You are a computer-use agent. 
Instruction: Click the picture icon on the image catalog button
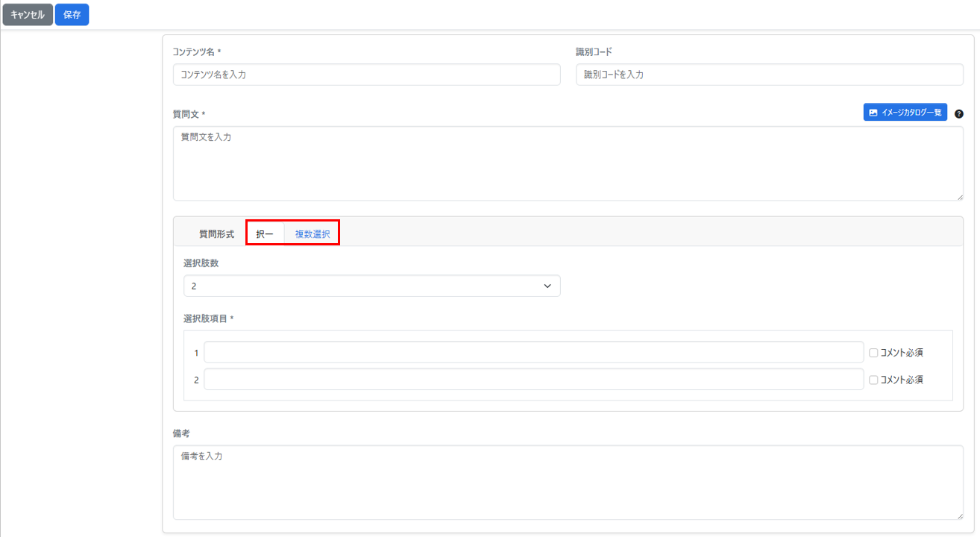(x=873, y=113)
